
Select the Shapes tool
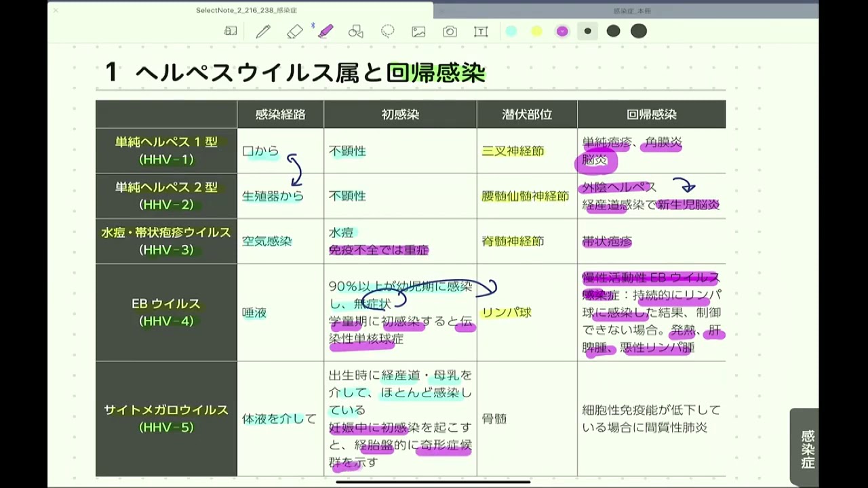click(356, 31)
